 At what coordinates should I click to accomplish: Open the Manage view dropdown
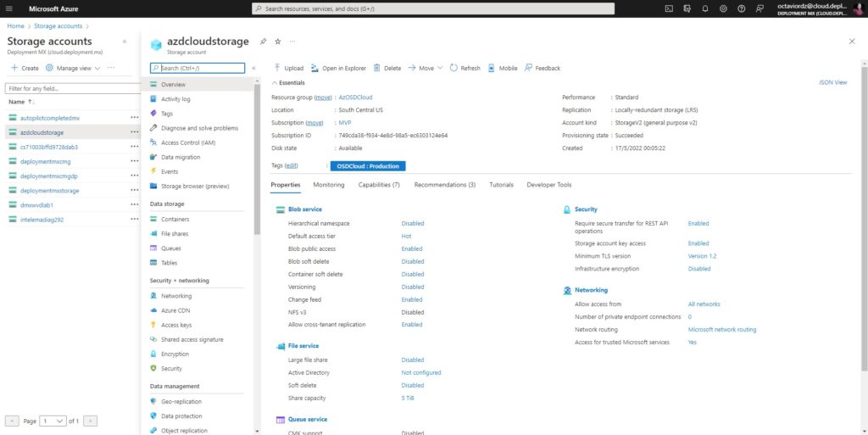(74, 68)
